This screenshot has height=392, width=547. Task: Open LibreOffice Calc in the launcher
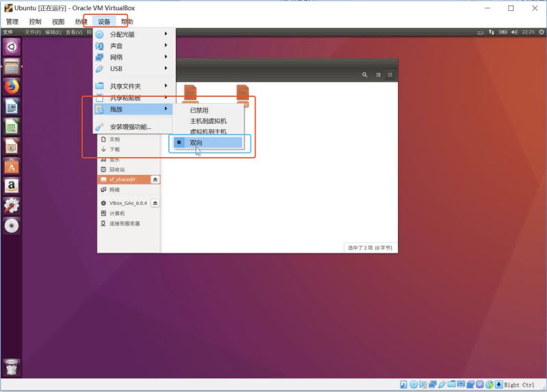(x=12, y=126)
